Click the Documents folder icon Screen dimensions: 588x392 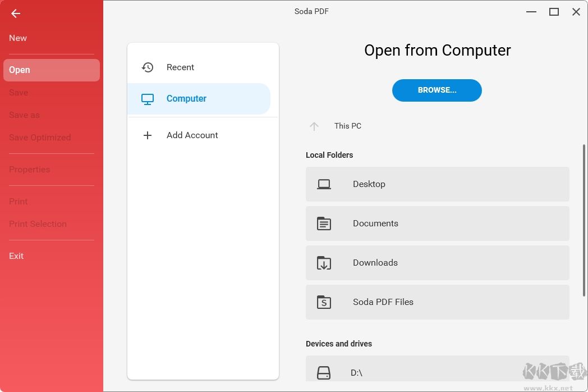[324, 224]
